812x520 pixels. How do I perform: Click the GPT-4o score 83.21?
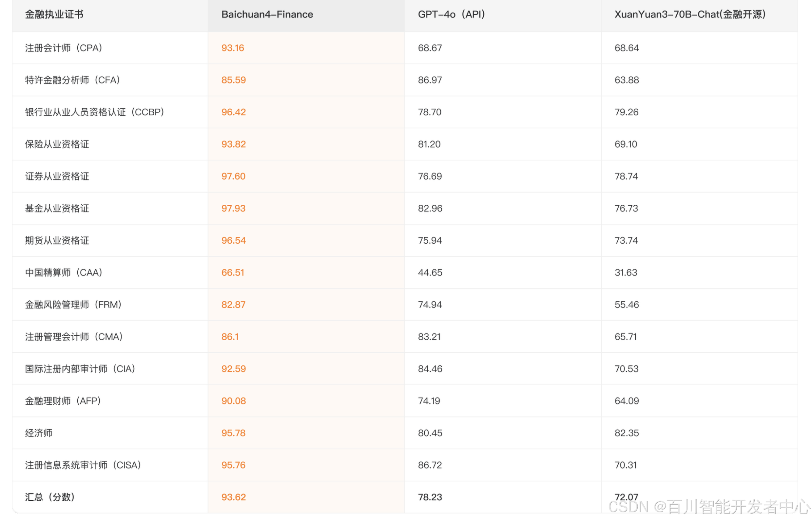[429, 337]
